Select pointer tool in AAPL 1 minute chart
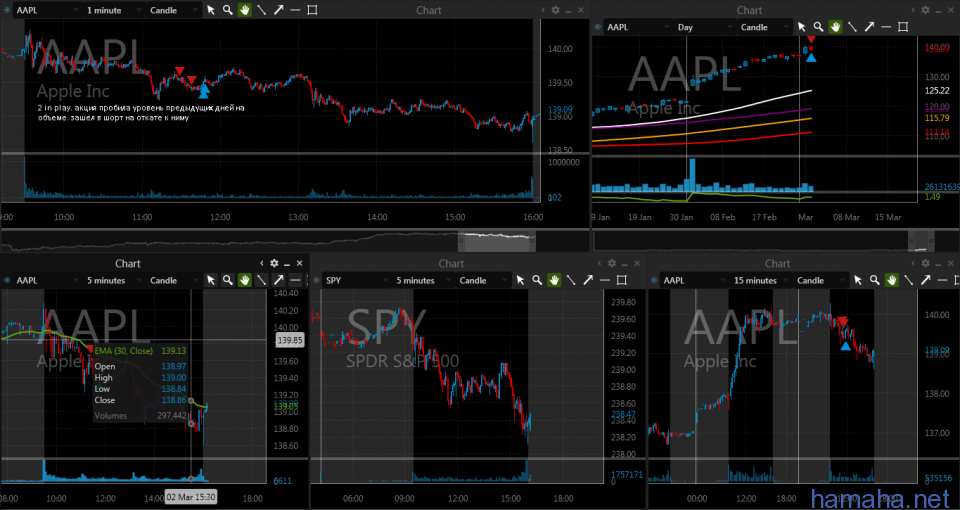This screenshot has width=960, height=510. tap(211, 10)
